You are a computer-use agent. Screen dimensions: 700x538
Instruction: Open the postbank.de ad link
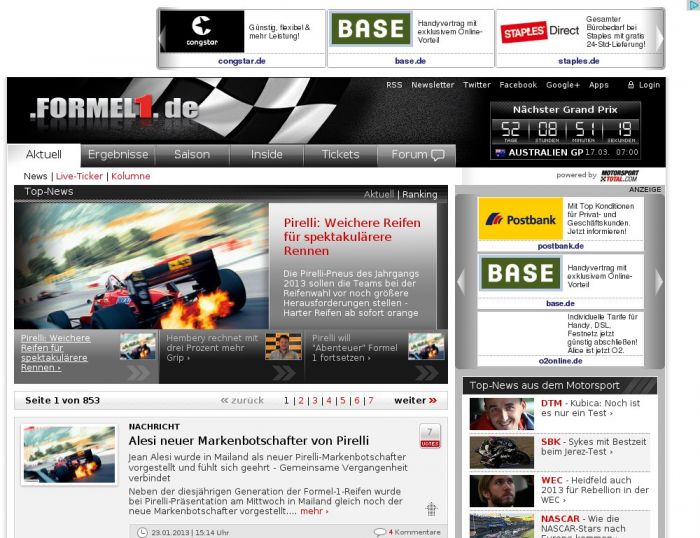560,246
